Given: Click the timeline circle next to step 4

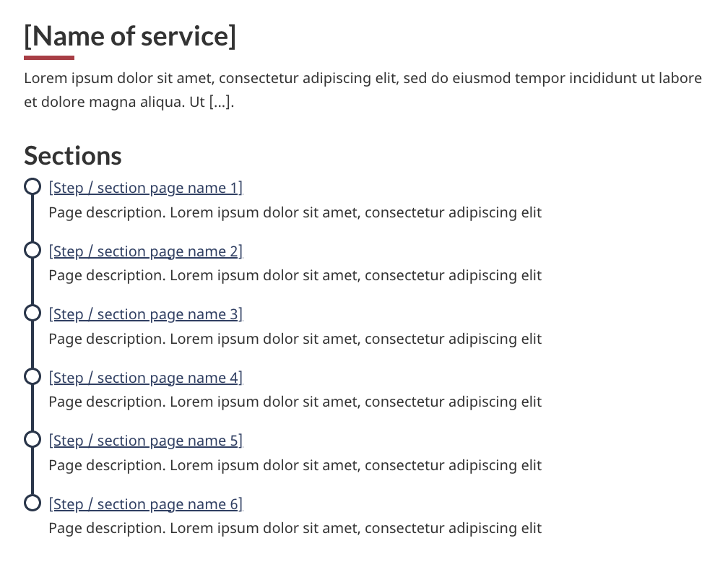Looking at the screenshot, I should (x=32, y=376).
